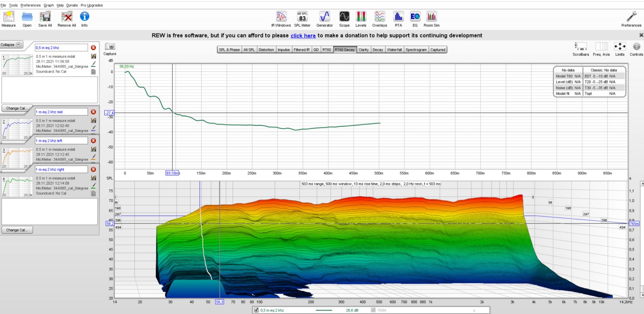This screenshot has height=314, width=644.
Task: Open notes icon for measurement 1
Action: tap(93, 72)
